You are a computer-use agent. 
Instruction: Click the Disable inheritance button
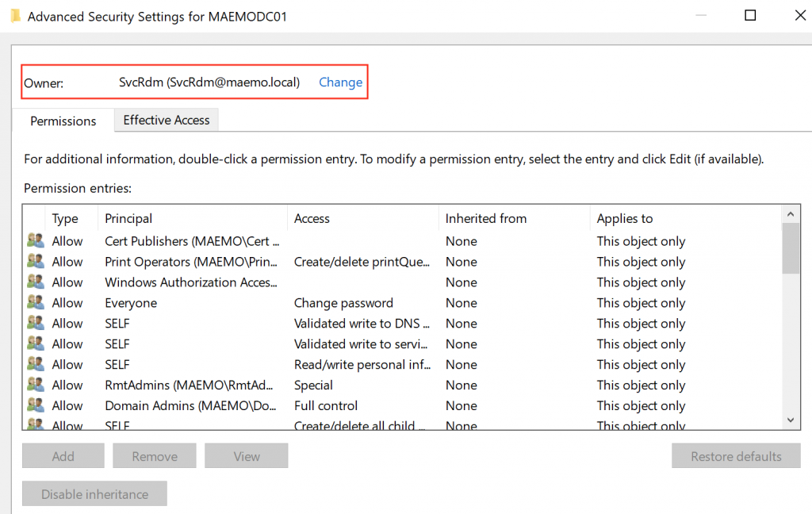[x=94, y=494]
